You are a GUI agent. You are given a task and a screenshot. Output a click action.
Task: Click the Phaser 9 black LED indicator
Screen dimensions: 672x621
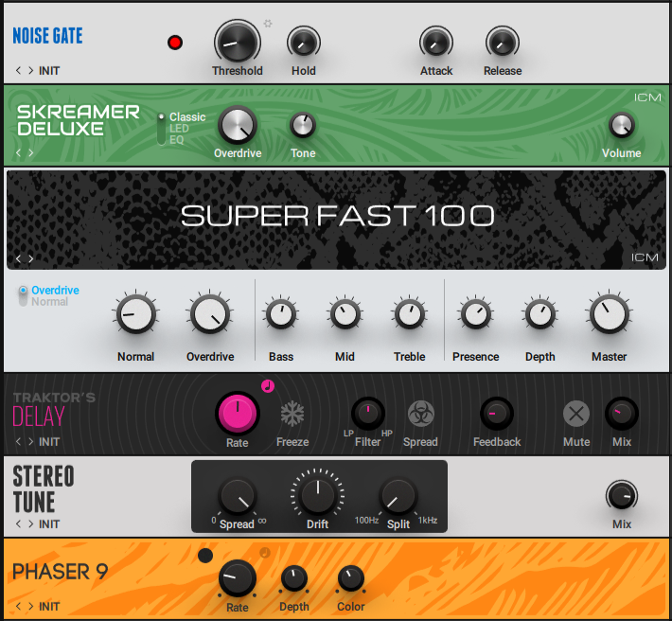coord(205,556)
